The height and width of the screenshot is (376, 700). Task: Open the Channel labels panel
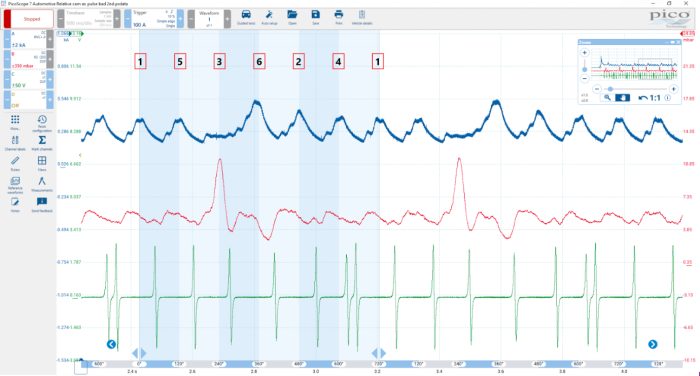coord(15,142)
